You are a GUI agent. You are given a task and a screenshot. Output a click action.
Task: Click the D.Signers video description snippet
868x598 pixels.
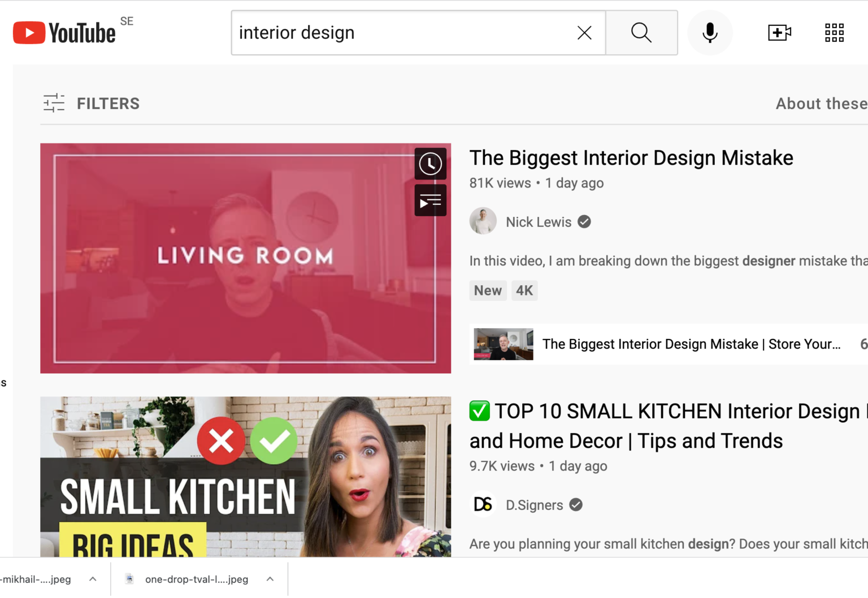(x=669, y=544)
